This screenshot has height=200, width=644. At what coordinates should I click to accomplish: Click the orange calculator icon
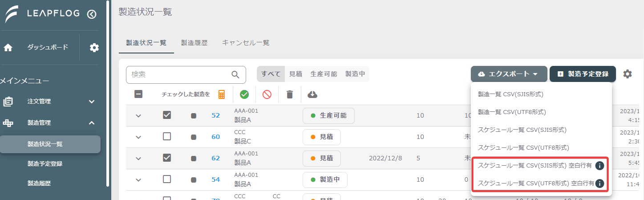[x=222, y=94]
